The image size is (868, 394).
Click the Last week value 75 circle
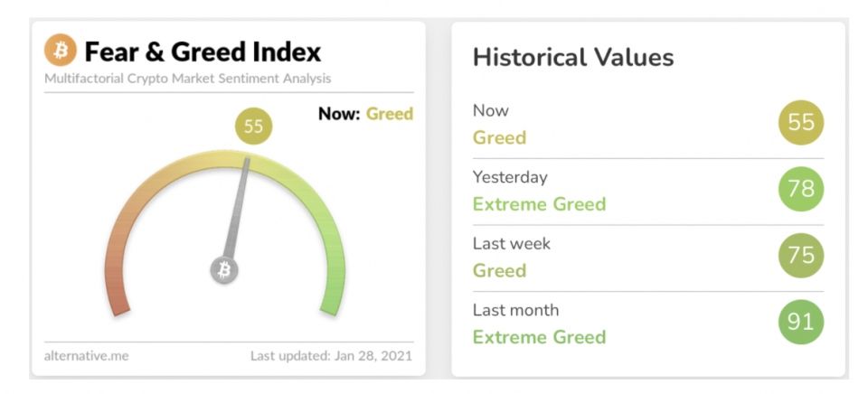click(801, 256)
